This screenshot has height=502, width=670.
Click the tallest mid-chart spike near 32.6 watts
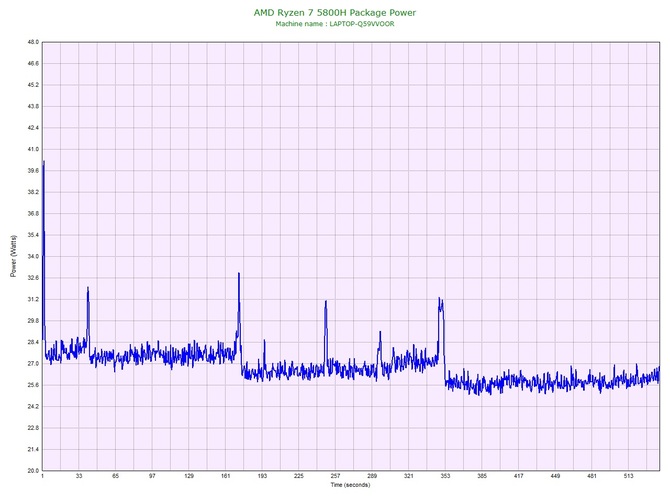tap(239, 274)
